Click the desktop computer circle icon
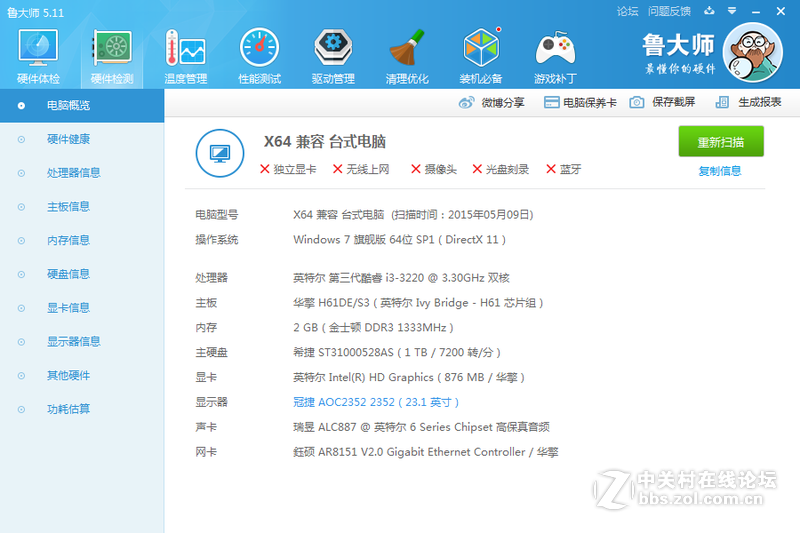 [220, 153]
